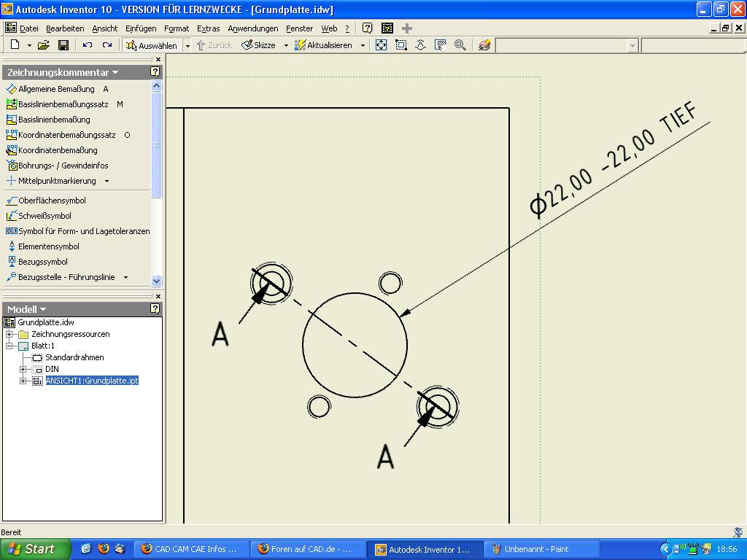Viewport: 747px width, 560px height.
Task: Choose the Bohrungs- / Gewindeinfos tool
Action: coord(63,166)
